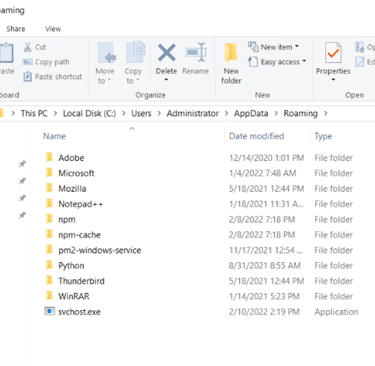Click the Copy path icon
This screenshot has height=366, width=375.
(27, 62)
